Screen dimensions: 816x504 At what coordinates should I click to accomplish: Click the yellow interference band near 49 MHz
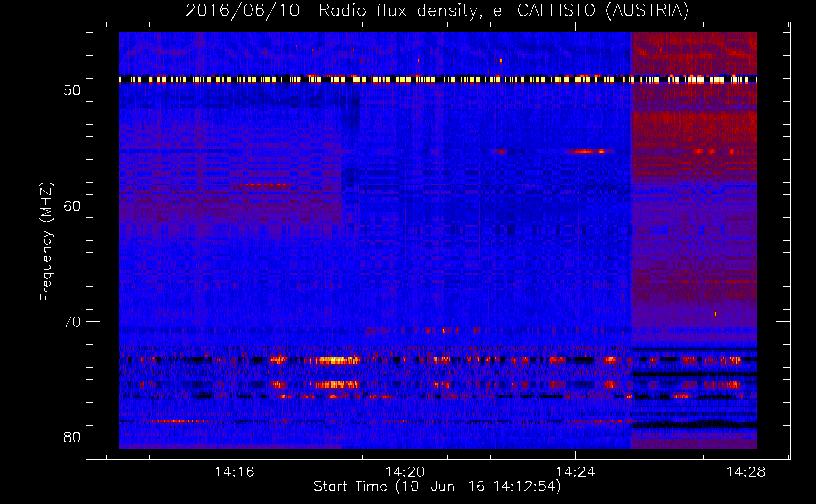click(438, 79)
